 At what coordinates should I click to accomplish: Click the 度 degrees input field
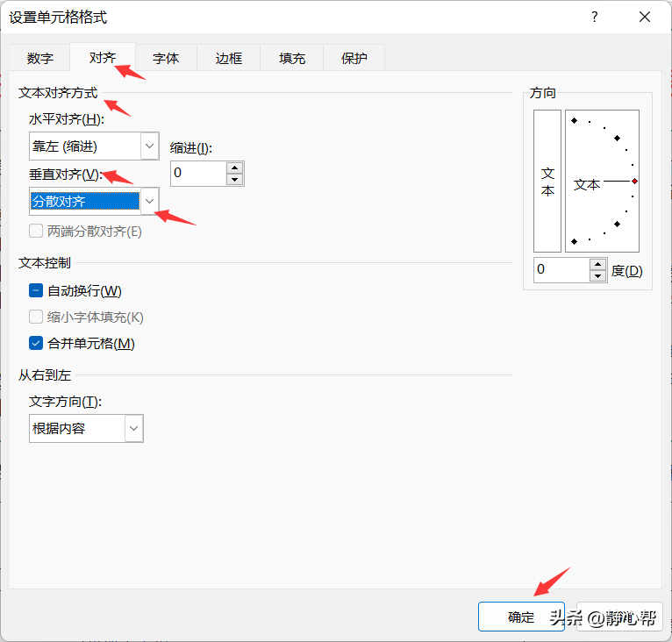click(561, 270)
